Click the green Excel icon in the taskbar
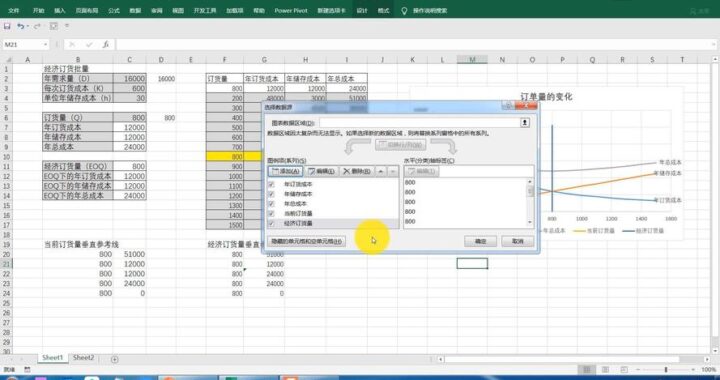Screen dimensions: 720x380 click(x=231, y=378)
